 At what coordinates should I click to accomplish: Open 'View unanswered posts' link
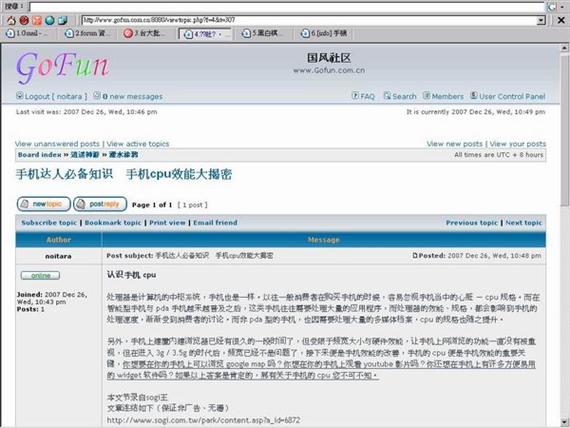[57, 144]
